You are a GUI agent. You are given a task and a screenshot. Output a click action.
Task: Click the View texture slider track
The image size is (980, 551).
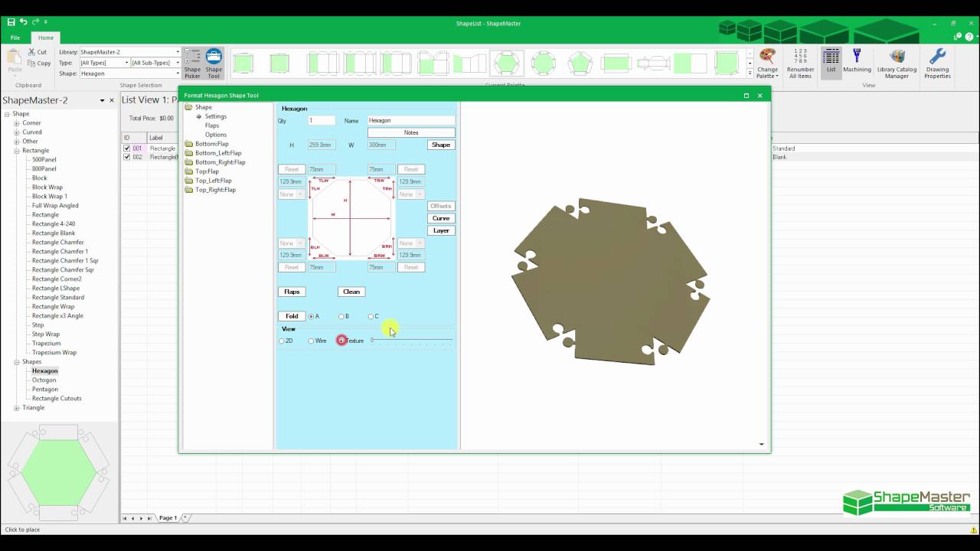412,341
